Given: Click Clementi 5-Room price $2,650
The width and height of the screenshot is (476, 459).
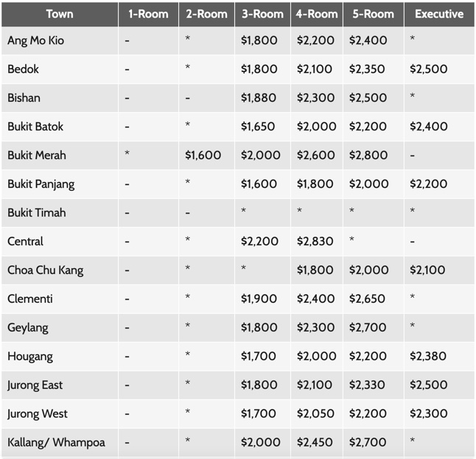Looking at the screenshot, I should pos(367,299).
